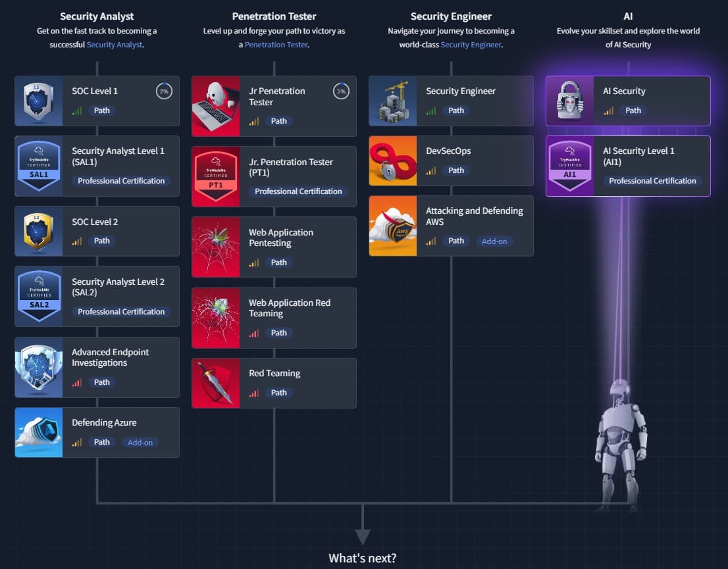
Task: Open the SOC Level 1 shield icon
Action: 39,101
